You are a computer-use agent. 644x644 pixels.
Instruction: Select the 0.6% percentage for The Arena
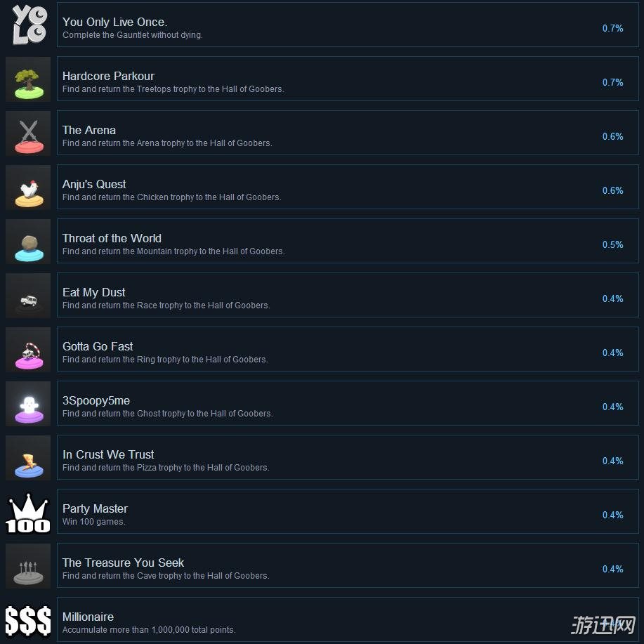(612, 137)
